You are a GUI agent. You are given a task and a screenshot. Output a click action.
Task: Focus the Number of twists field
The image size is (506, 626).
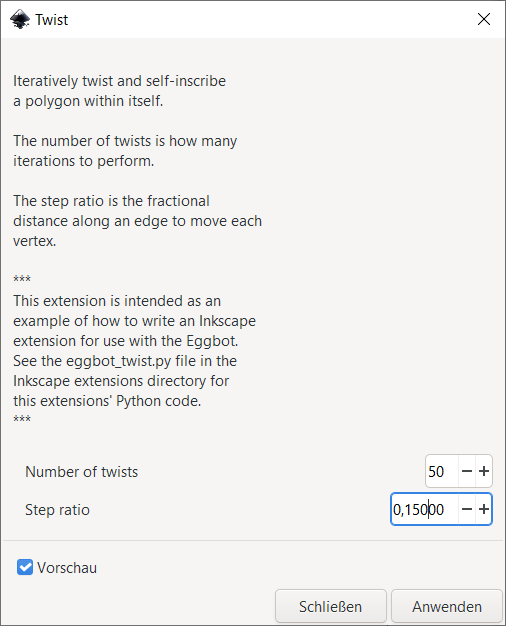pyautogui.click(x=442, y=471)
